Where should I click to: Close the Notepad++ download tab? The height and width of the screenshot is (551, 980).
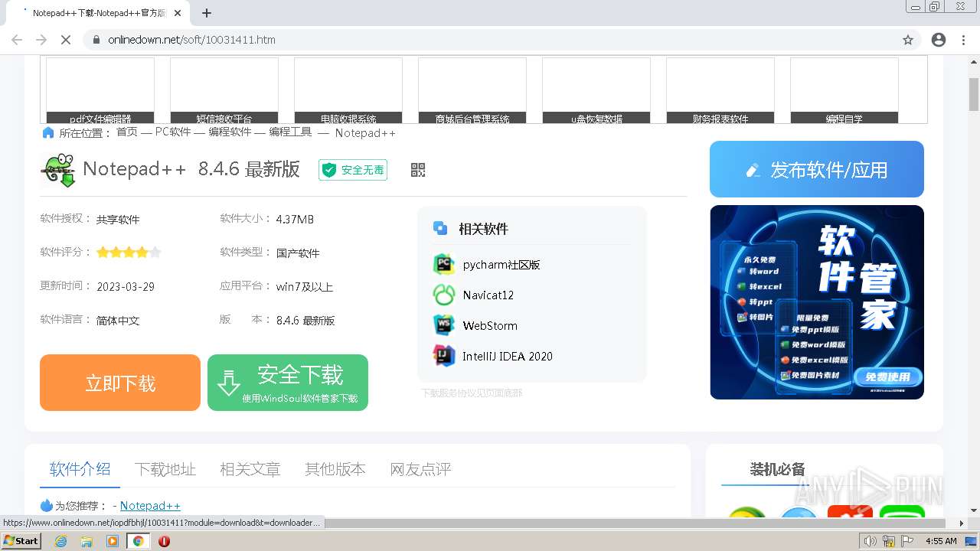(178, 13)
